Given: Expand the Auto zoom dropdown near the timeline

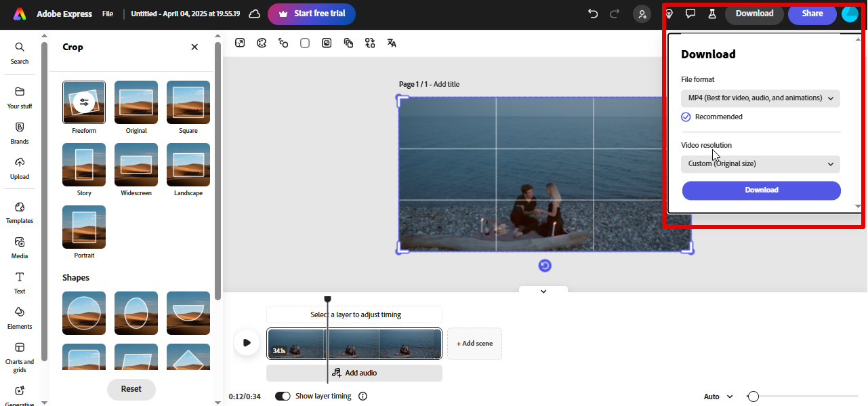Looking at the screenshot, I should tap(717, 396).
